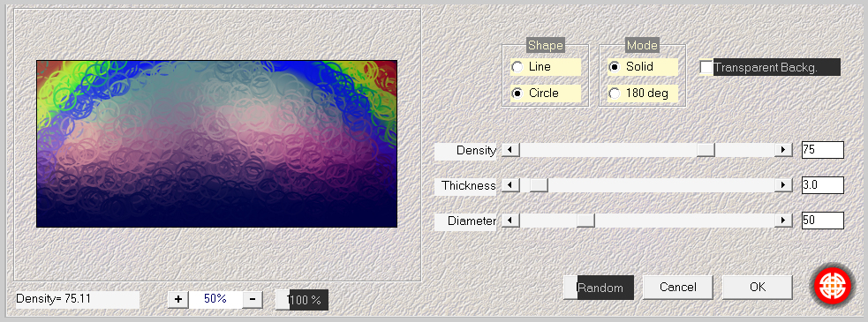868x322 pixels.
Task: Enable the Transparent Backg. checkbox
Action: tap(706, 67)
